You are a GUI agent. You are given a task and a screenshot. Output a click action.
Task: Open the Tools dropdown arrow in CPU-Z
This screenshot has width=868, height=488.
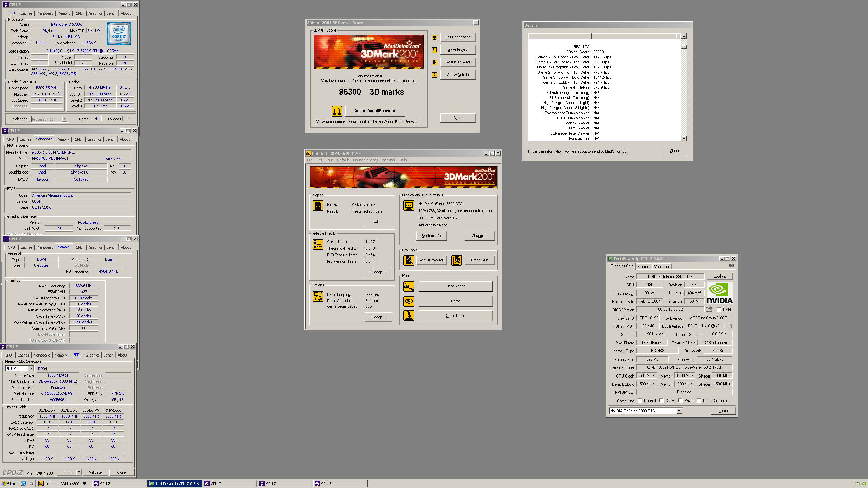pyautogui.click(x=78, y=472)
